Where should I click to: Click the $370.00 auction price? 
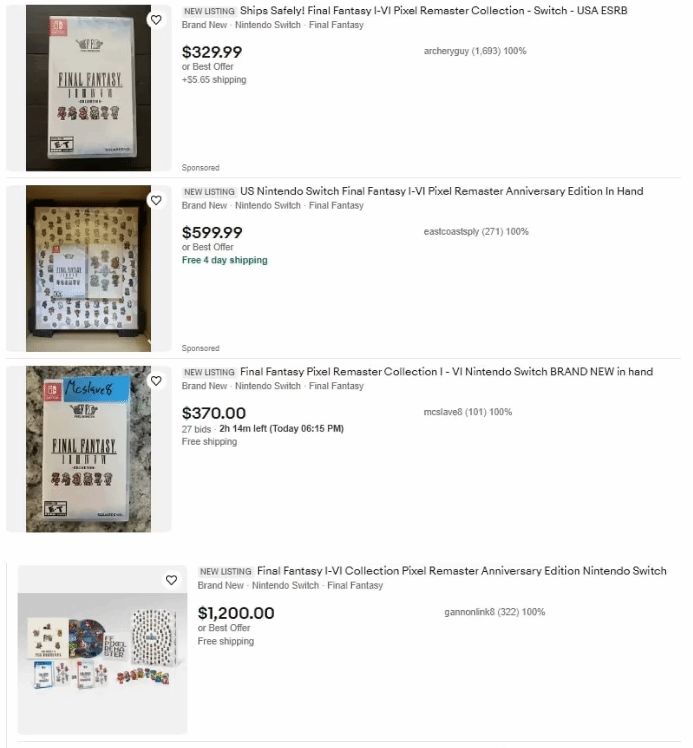214,413
